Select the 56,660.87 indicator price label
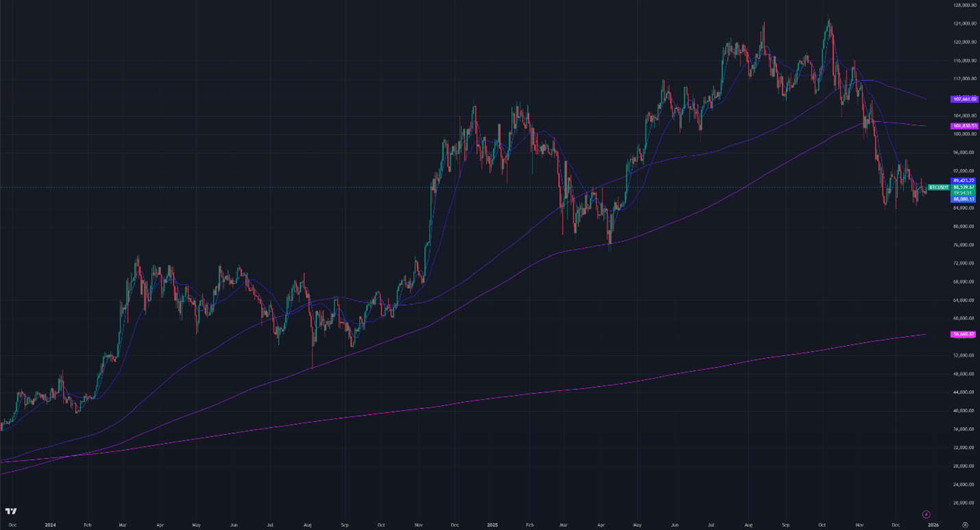The image size is (980, 530). (x=964, y=334)
